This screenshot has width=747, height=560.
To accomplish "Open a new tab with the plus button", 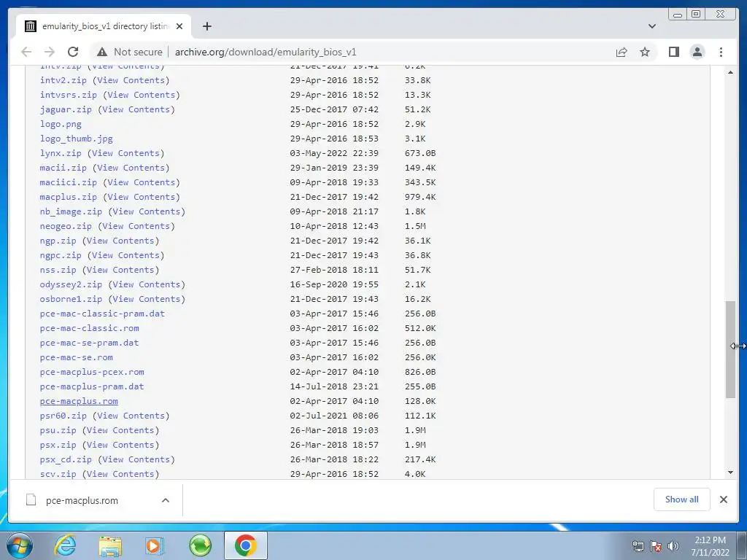I will coord(206,26).
